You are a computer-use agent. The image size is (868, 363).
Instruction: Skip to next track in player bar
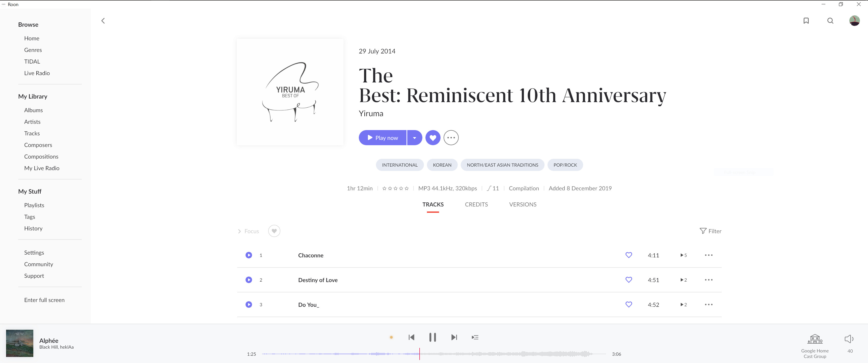(454, 337)
